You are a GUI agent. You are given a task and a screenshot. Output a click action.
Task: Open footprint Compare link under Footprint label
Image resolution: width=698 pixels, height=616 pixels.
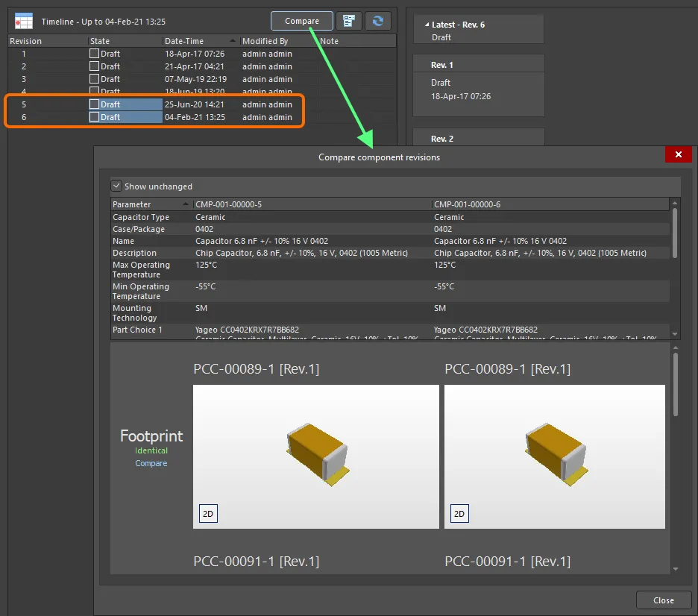click(151, 463)
